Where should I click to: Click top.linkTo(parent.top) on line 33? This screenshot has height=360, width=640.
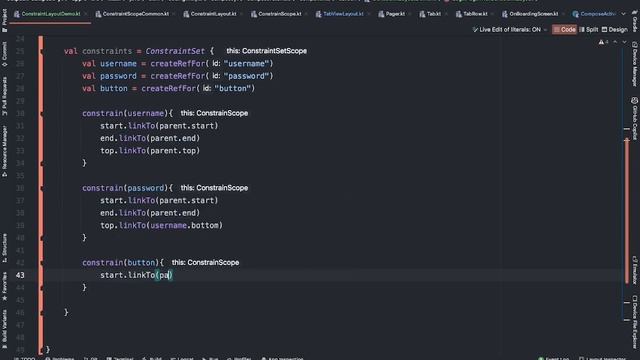click(150, 151)
